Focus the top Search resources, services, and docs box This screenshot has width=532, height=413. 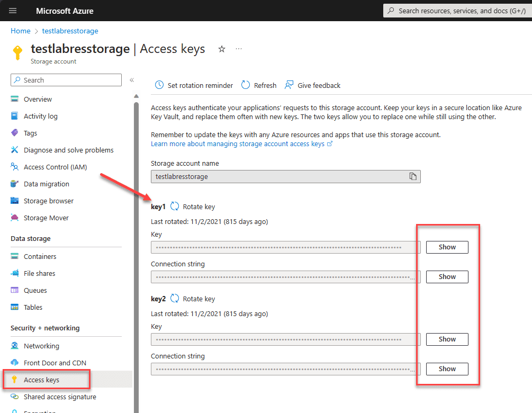[x=457, y=11]
